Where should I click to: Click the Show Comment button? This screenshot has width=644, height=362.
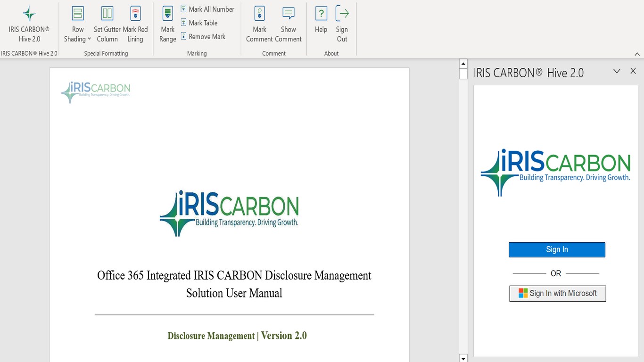[289, 25]
